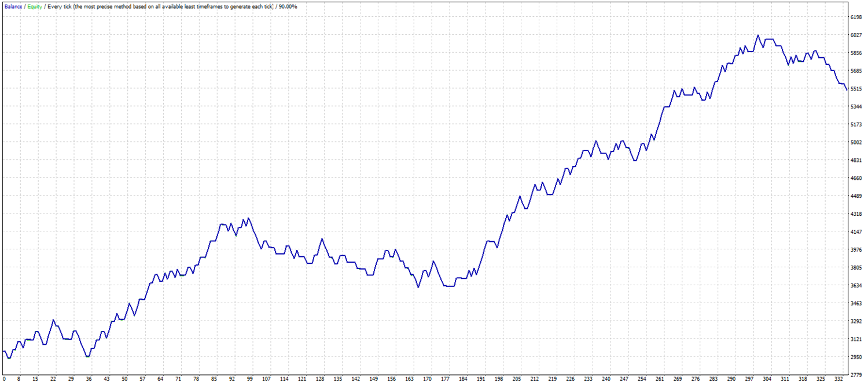The height and width of the screenshot is (383, 868).
Task: Click the 3634 value on vertical axis
Action: point(856,286)
